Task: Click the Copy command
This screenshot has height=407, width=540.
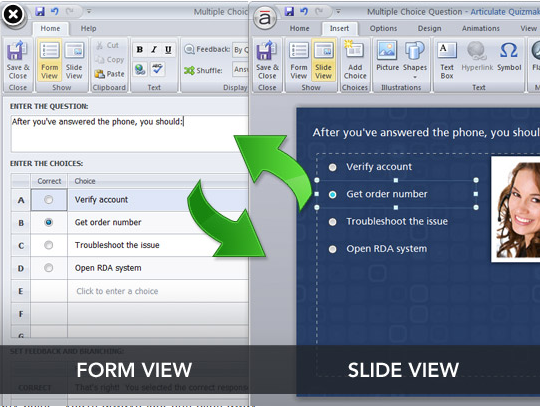Action: (109, 60)
